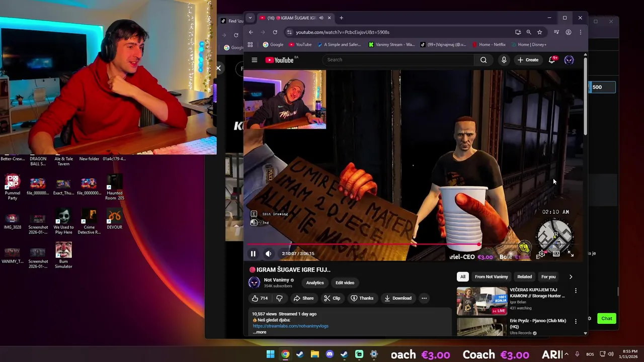
Task: Open Chrome zoom magnifier icon
Action: click(529, 32)
